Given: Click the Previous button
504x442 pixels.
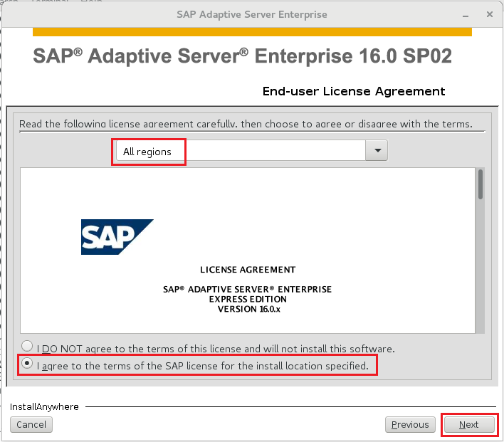Looking at the screenshot, I should click(x=410, y=425).
